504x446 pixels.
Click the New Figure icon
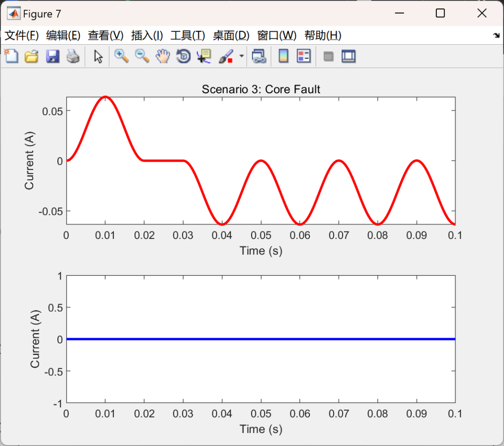(x=12, y=56)
